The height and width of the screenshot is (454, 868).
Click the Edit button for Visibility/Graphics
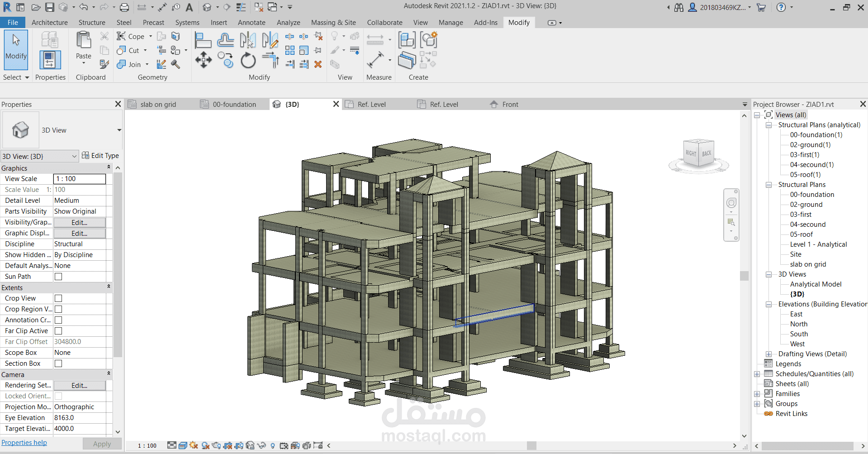[x=79, y=222]
